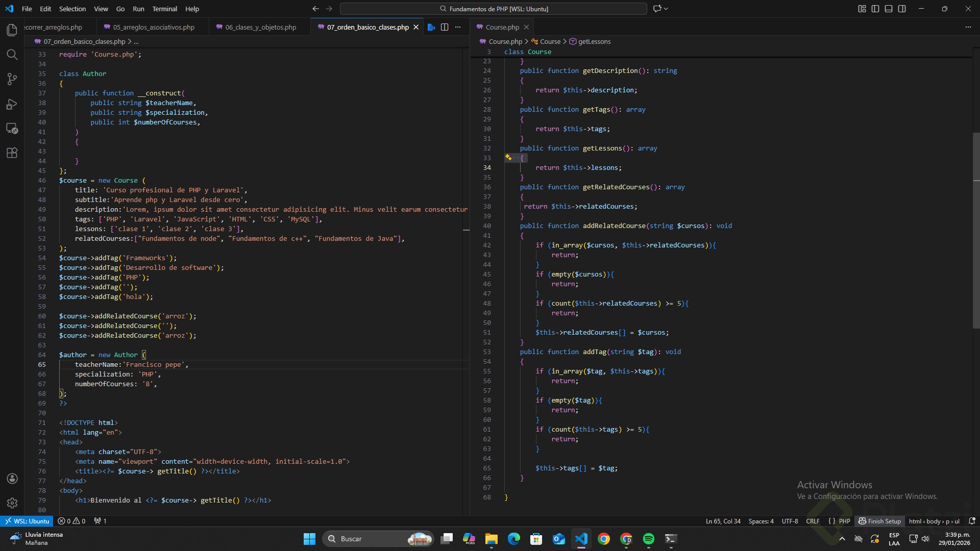Open the Remote Explorer view

tap(12, 129)
